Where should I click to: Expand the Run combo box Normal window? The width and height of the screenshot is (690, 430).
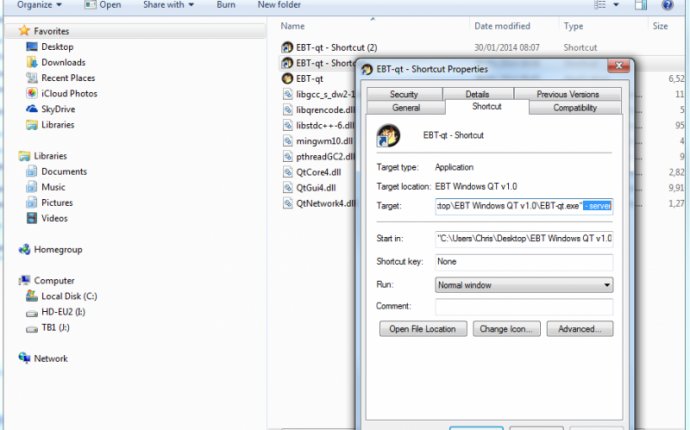point(524,285)
